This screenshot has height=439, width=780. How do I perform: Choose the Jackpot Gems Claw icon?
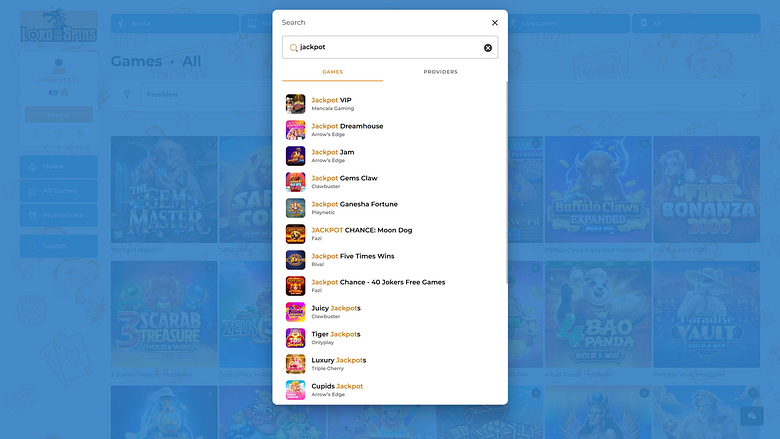coord(295,182)
